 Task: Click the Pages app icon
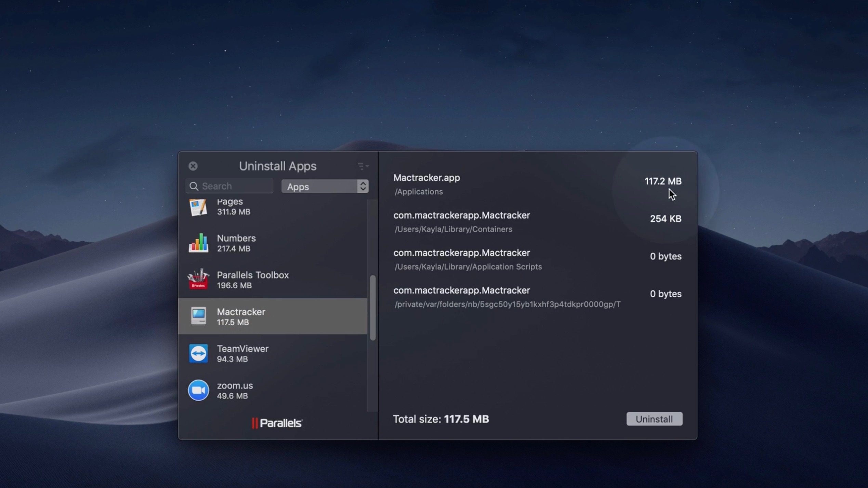[198, 207]
